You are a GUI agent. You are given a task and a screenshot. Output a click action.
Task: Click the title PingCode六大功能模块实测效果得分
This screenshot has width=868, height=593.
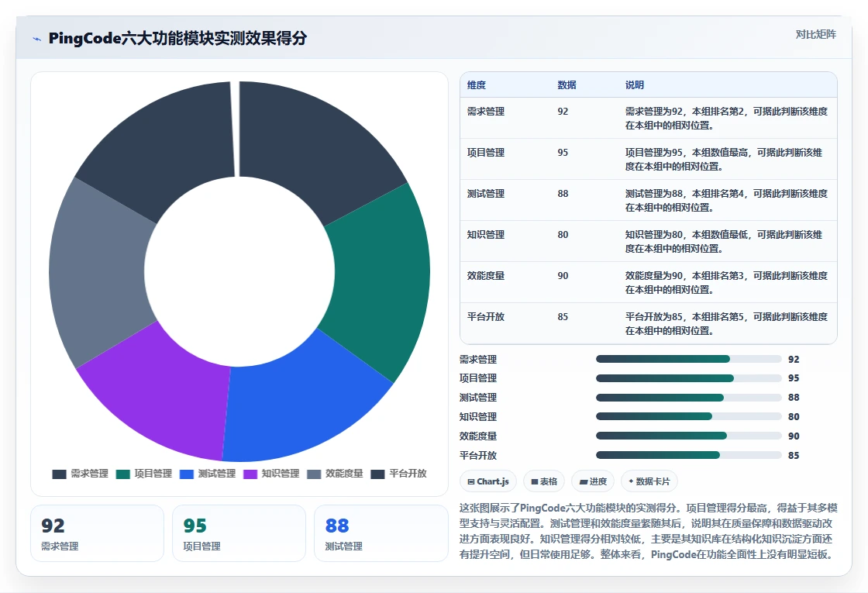[177, 38]
